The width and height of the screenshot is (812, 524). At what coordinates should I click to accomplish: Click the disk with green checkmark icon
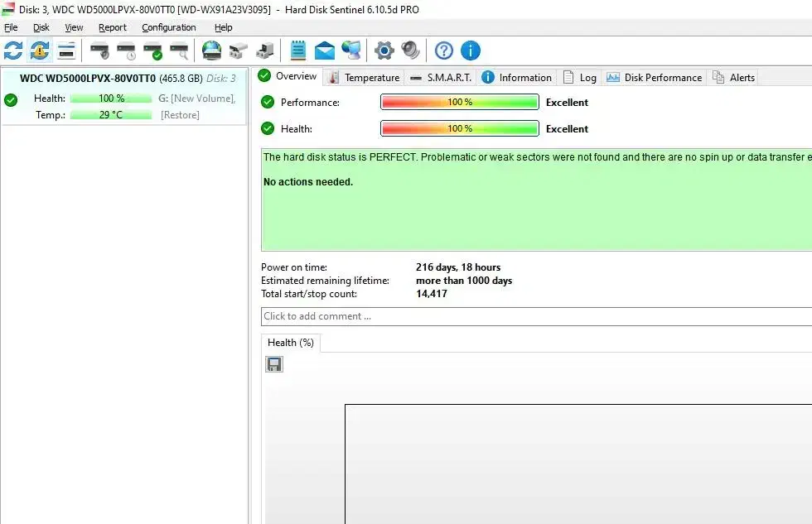pyautogui.click(x=152, y=51)
